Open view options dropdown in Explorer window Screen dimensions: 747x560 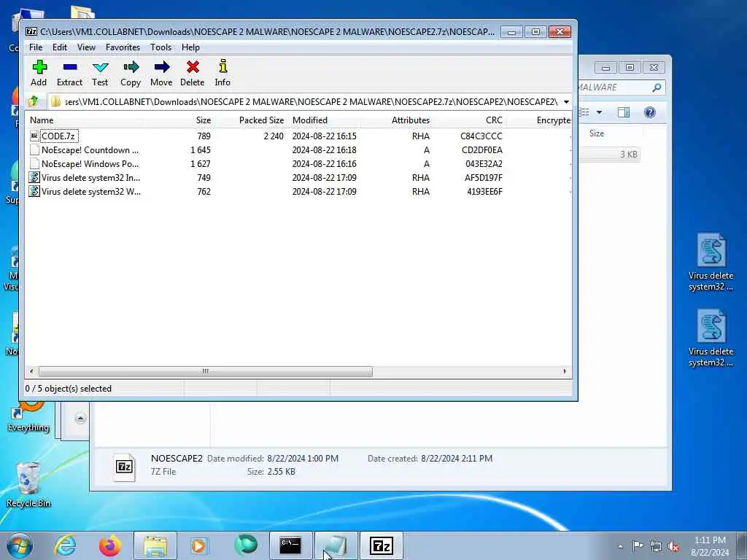pos(600,112)
